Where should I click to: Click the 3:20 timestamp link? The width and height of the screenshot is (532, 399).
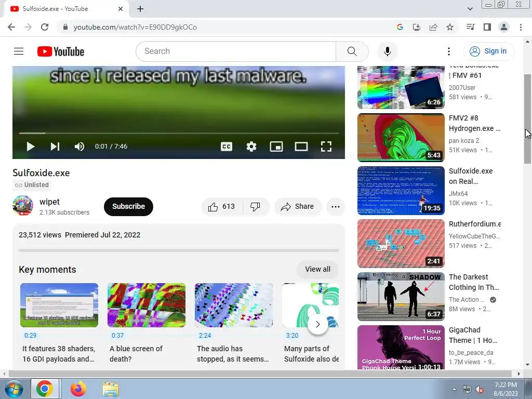point(292,336)
